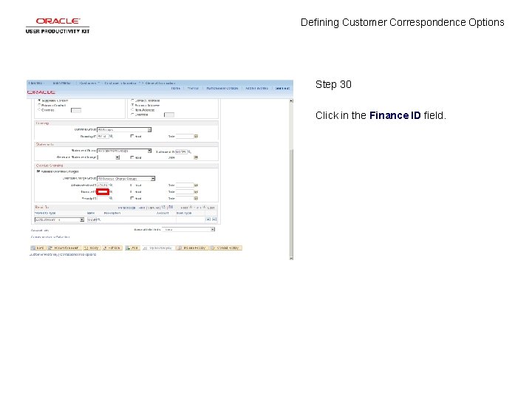Open Dunning ID lookup magnifier
Screen dimensions: 532x399
click(x=111, y=137)
